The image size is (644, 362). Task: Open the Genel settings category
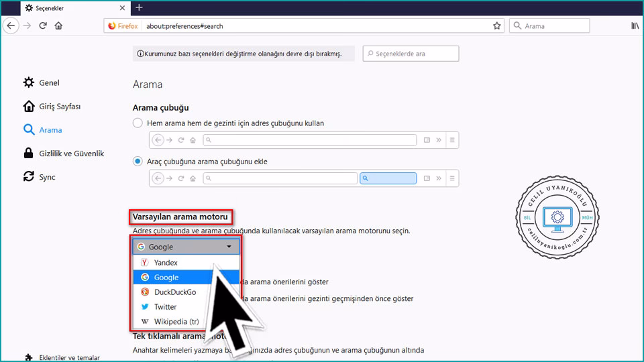pos(42,82)
